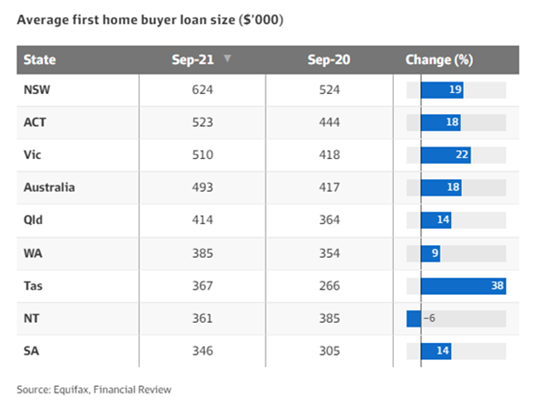Click the Source Equifax Financial Review text
This screenshot has width=549, height=408.
[x=94, y=389]
